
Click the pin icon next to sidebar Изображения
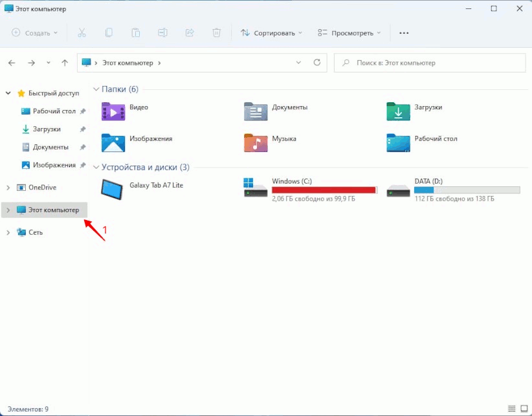click(x=83, y=165)
